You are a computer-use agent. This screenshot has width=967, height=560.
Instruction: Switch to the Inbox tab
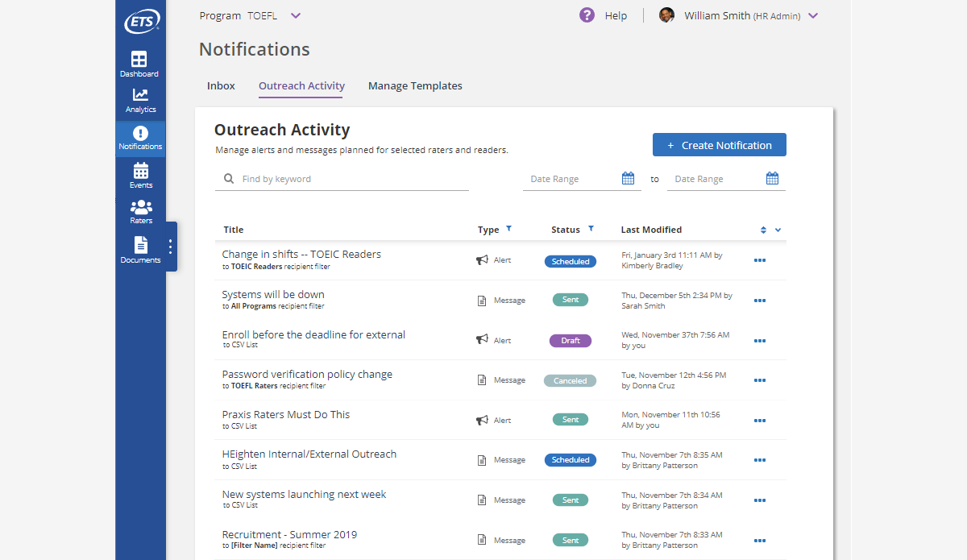tap(221, 86)
